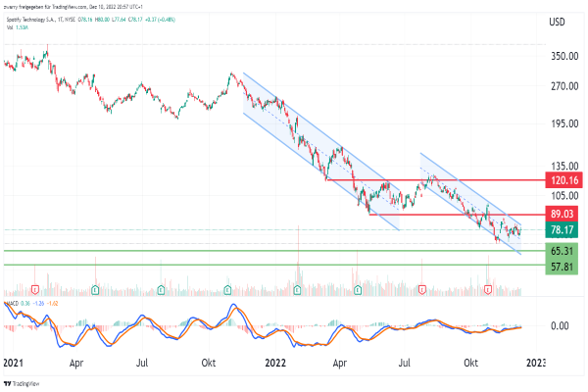Click the 2021 time axis label
The image size is (588, 392).
[13, 363]
